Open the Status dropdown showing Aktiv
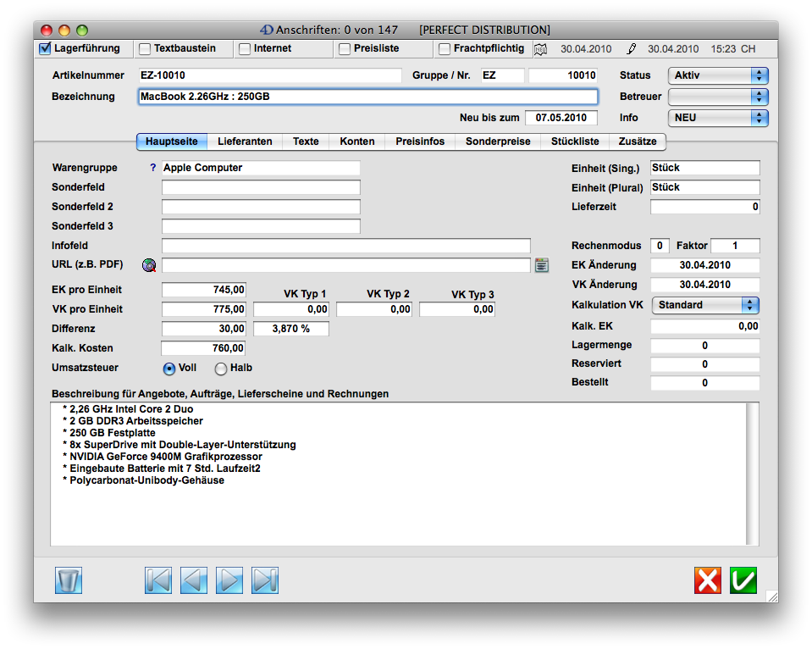Viewport: 812px width, 649px height. (717, 75)
